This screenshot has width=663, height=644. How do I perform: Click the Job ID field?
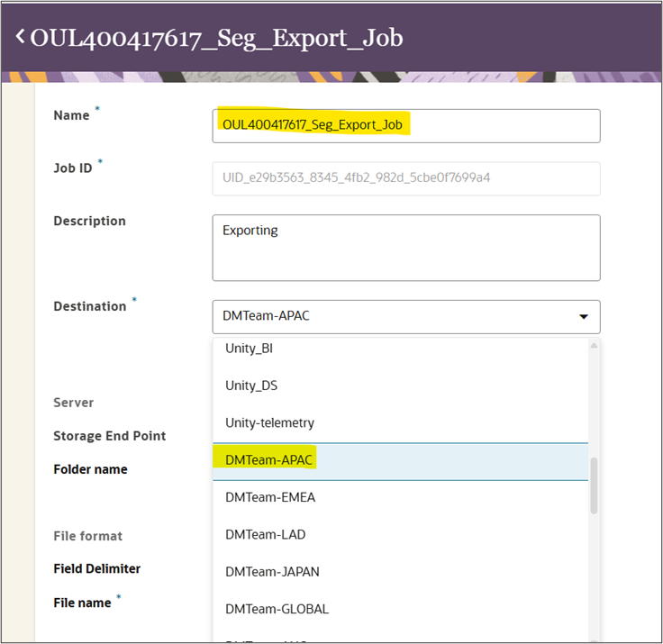pyautogui.click(x=405, y=177)
